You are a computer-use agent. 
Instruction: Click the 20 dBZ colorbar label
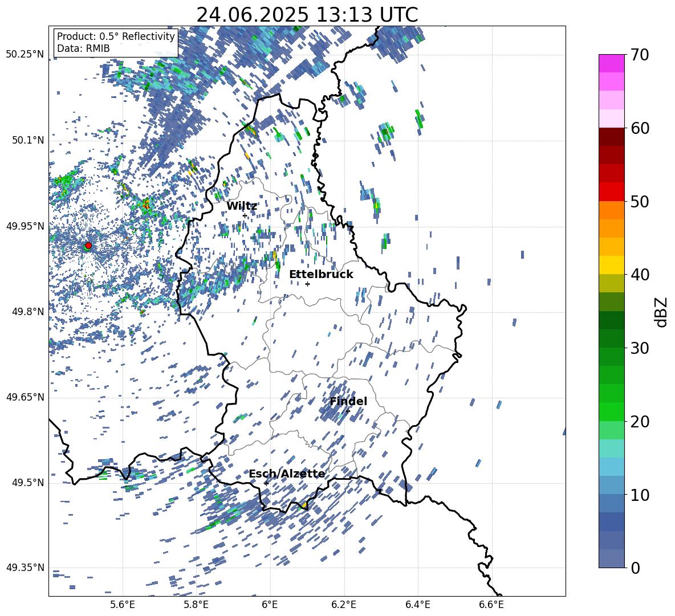pyautogui.click(x=640, y=422)
